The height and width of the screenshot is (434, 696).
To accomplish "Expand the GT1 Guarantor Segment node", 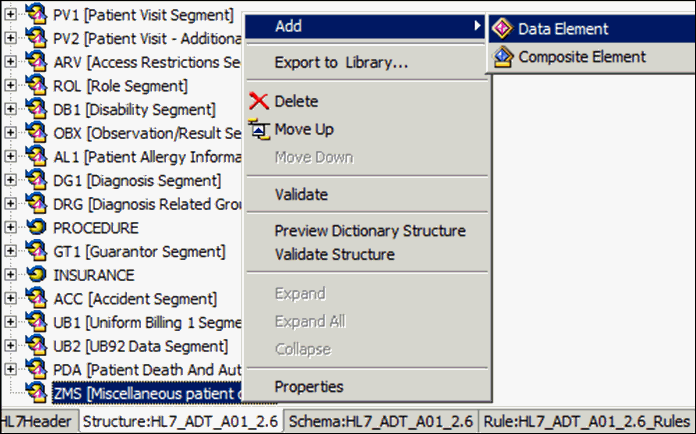I will [x=10, y=251].
